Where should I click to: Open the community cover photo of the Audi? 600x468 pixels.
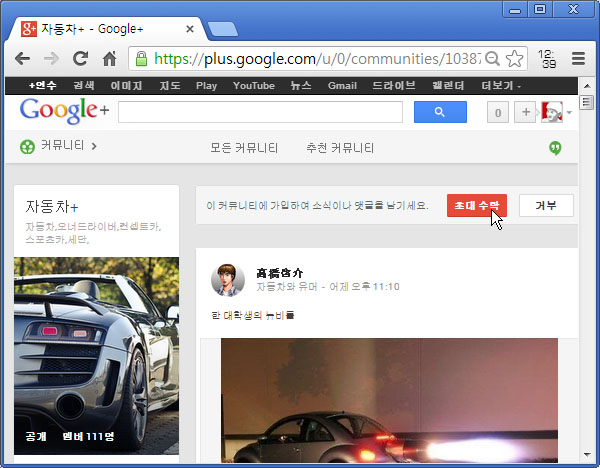point(96,355)
